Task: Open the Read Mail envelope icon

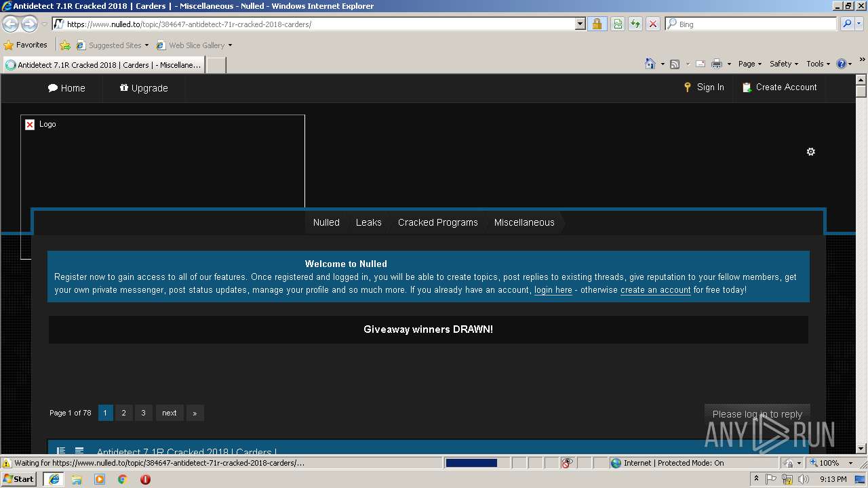Action: [701, 64]
